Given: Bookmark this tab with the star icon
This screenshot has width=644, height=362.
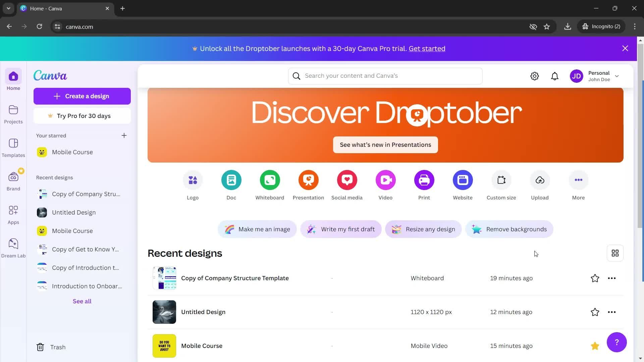Looking at the screenshot, I should 547,26.
